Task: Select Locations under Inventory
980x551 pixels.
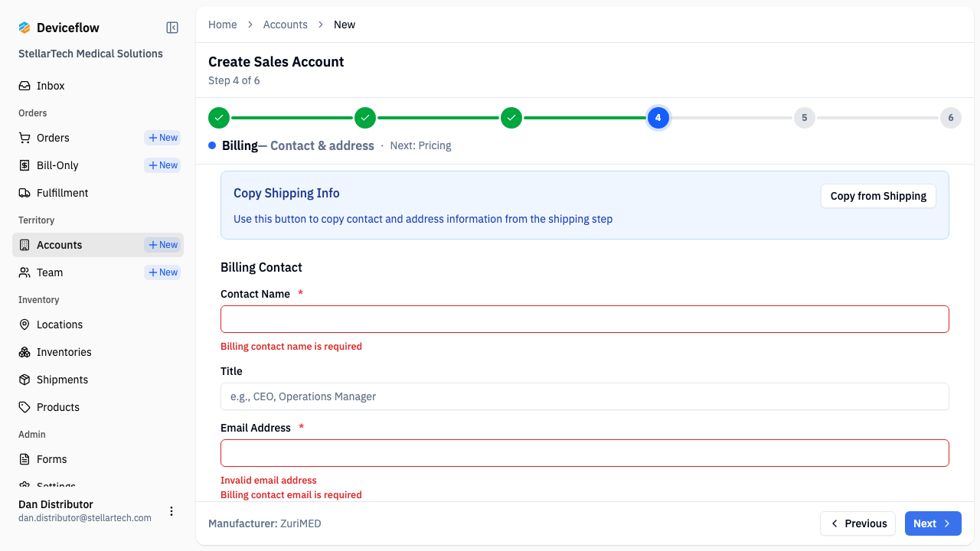Action: [x=60, y=324]
